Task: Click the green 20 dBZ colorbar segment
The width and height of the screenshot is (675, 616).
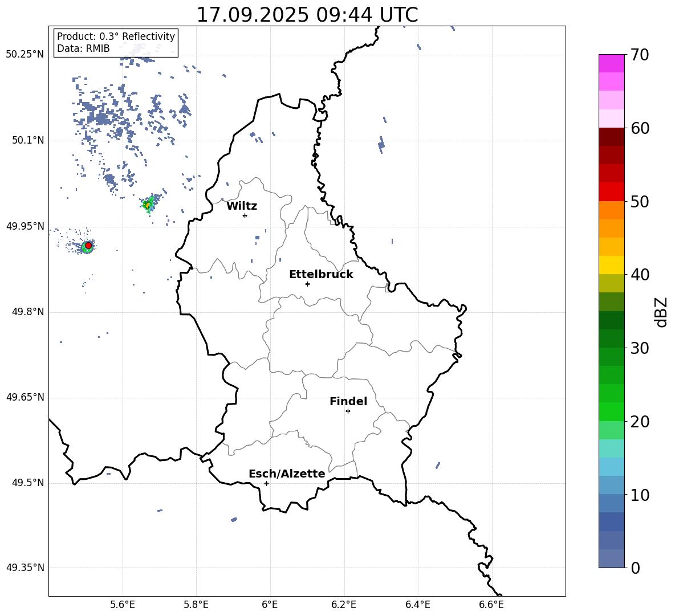Action: (x=612, y=411)
